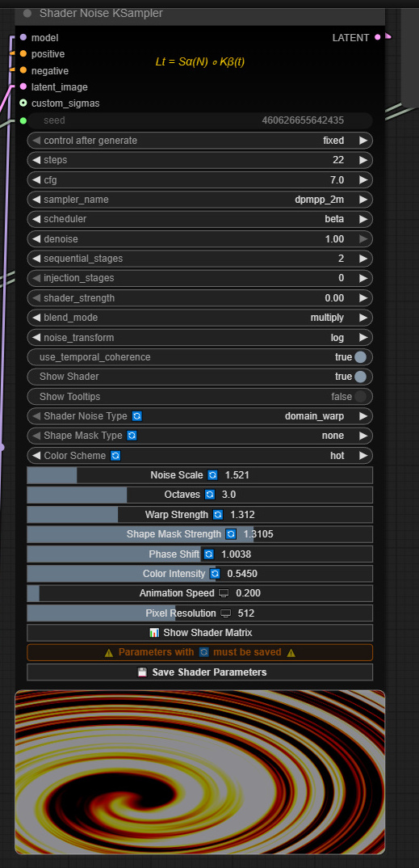Decrease steps with the left arrow
This screenshot has width=419, height=868.
pyautogui.click(x=36, y=160)
